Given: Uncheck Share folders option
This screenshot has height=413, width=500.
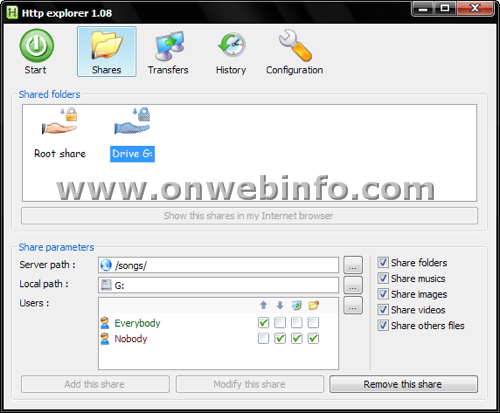Looking at the screenshot, I should tap(383, 263).
